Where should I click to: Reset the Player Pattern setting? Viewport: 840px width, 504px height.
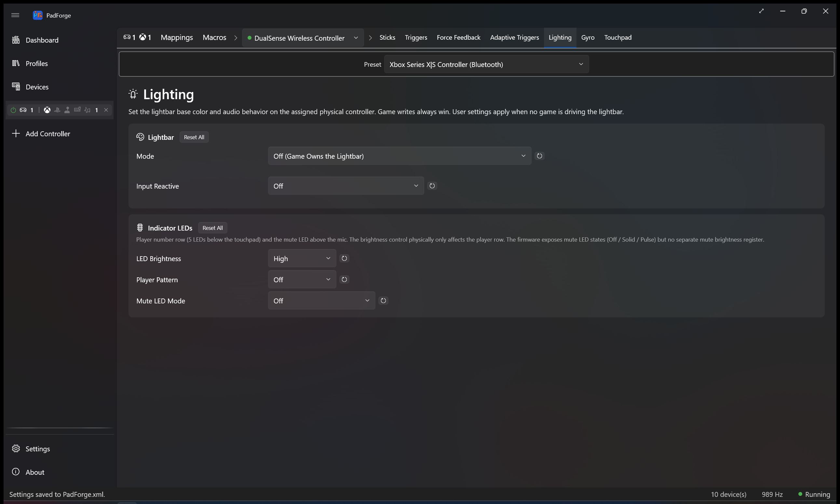pyautogui.click(x=344, y=280)
